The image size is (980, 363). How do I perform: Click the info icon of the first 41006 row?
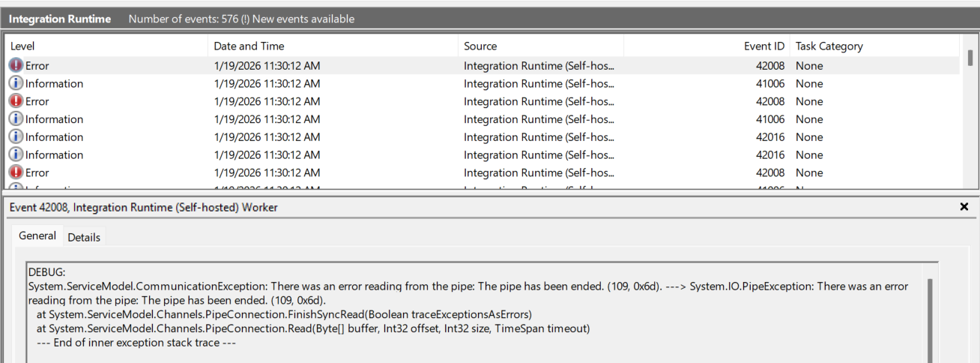[16, 83]
